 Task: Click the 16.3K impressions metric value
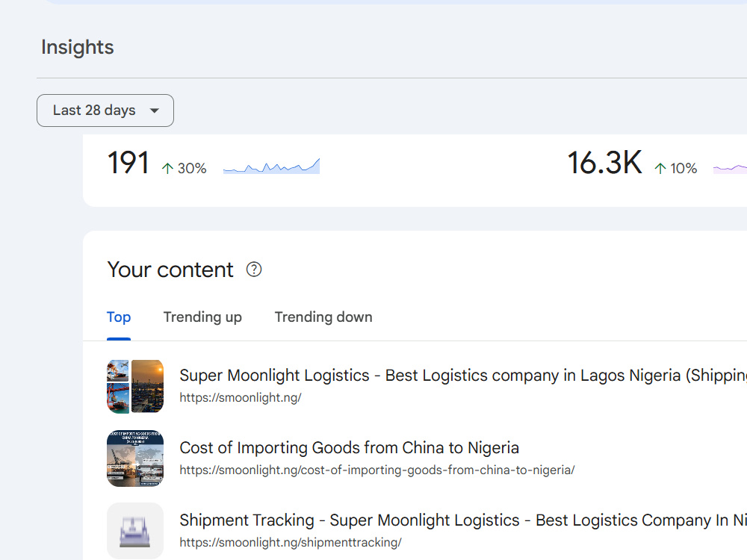(x=604, y=163)
